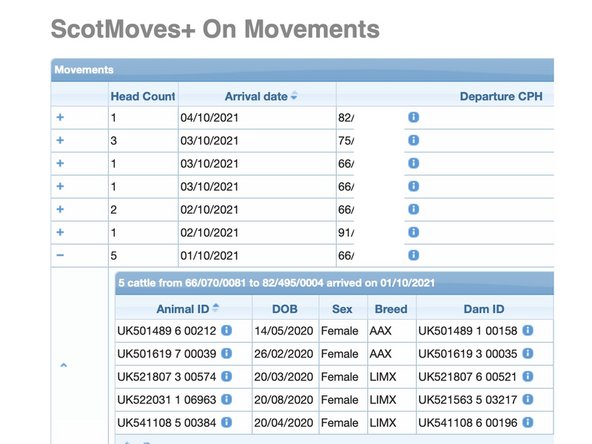Collapse the cattle detail panel with up chevron
592x444 pixels.
click(64, 365)
